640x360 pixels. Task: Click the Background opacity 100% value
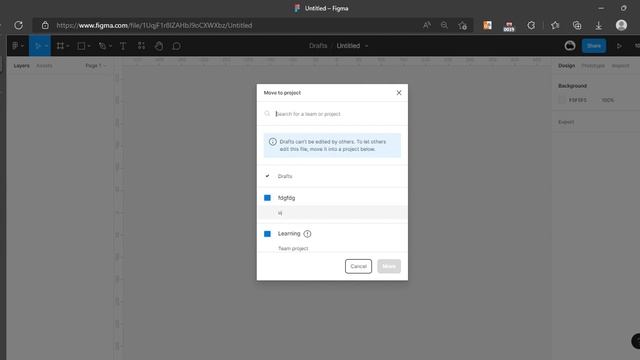[x=607, y=100]
